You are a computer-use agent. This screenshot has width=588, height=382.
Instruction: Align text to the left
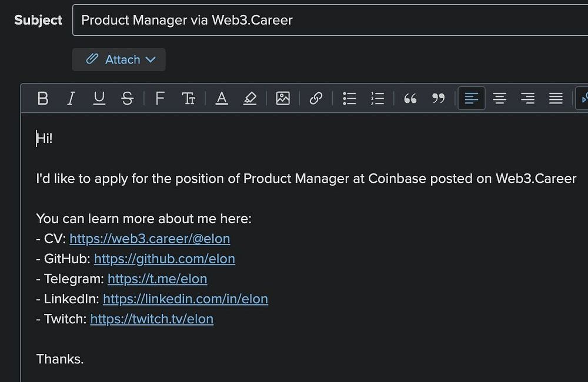(472, 98)
